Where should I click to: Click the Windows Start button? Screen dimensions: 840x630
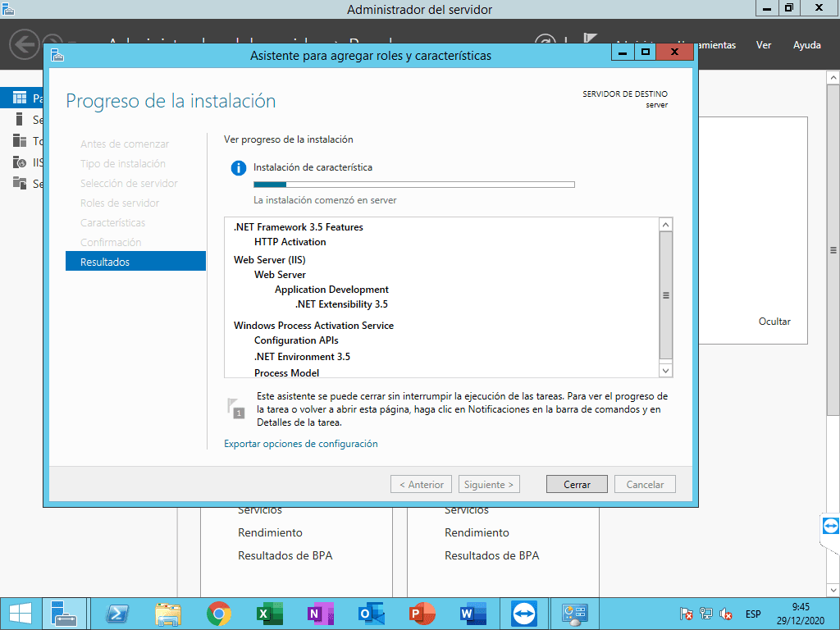coord(20,614)
